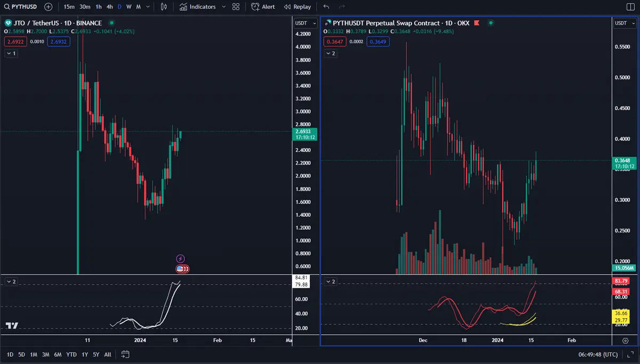Click the 2024 label on JTO time axis
Screen dimensions: 640x364
click(140, 340)
